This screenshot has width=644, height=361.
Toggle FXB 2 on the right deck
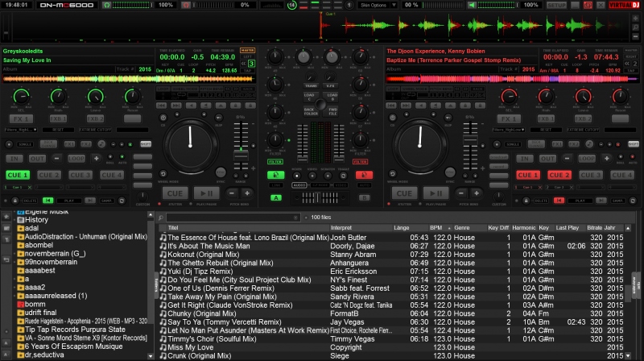coord(583,118)
